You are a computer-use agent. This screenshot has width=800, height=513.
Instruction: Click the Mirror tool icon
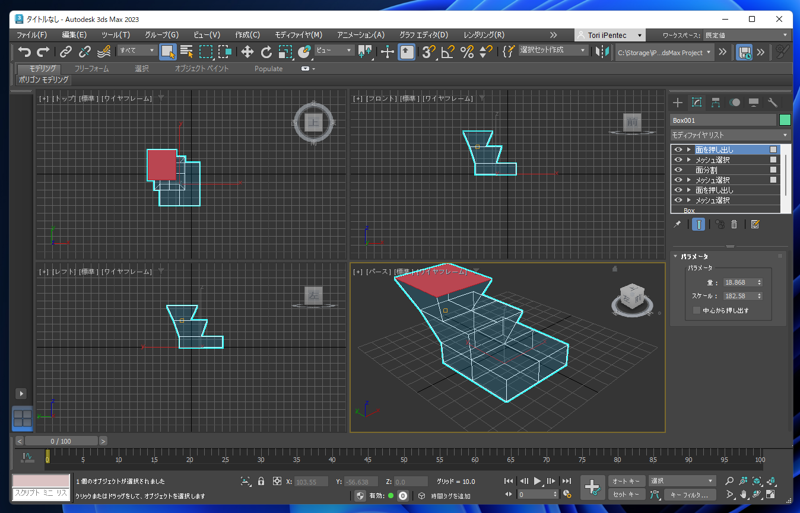pyautogui.click(x=603, y=52)
